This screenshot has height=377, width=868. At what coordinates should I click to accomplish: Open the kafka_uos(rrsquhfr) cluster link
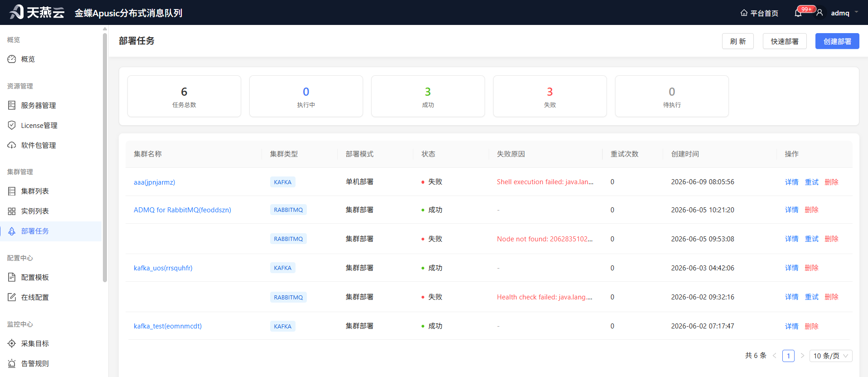pos(163,268)
